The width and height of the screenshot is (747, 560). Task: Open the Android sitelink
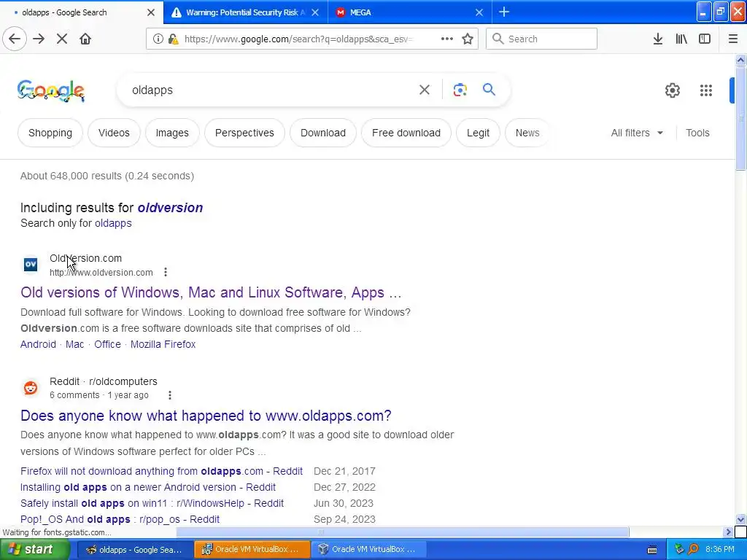pyautogui.click(x=38, y=344)
